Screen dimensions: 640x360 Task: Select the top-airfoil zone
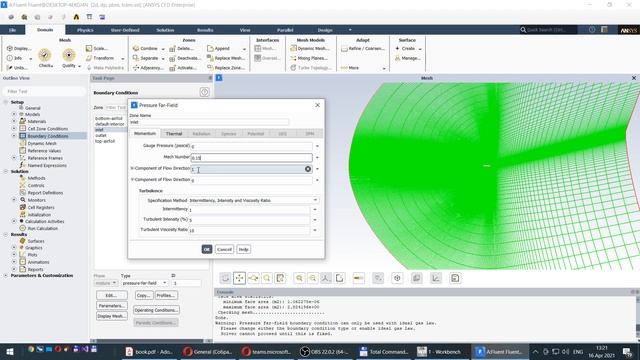tap(105, 141)
